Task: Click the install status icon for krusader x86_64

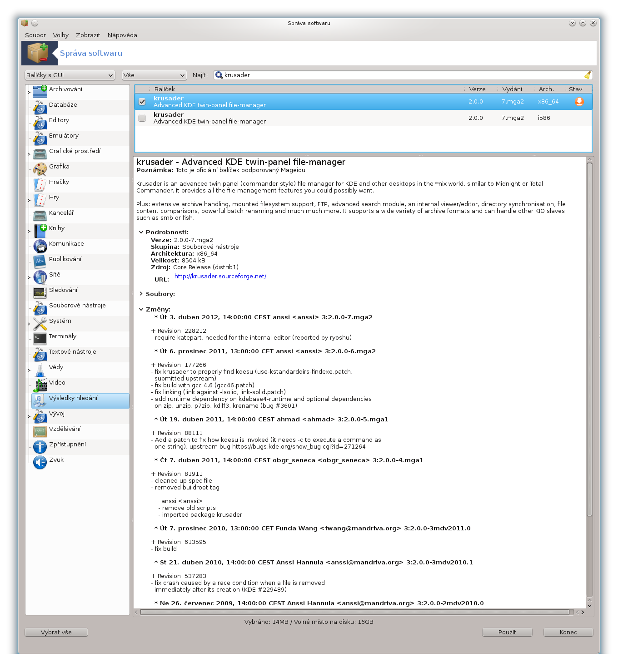Action: [579, 102]
